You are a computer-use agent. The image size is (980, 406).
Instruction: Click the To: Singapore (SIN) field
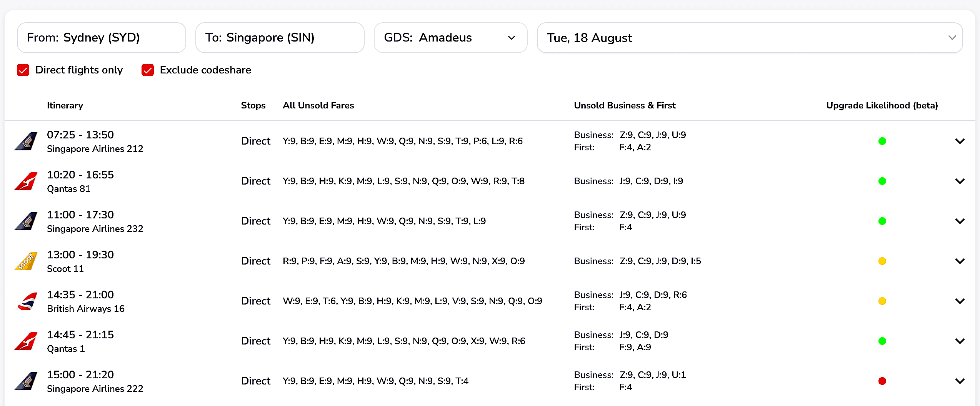point(280,38)
